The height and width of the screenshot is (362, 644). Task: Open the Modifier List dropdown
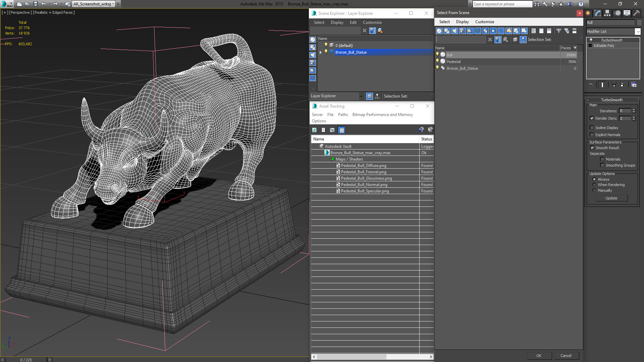point(638,32)
